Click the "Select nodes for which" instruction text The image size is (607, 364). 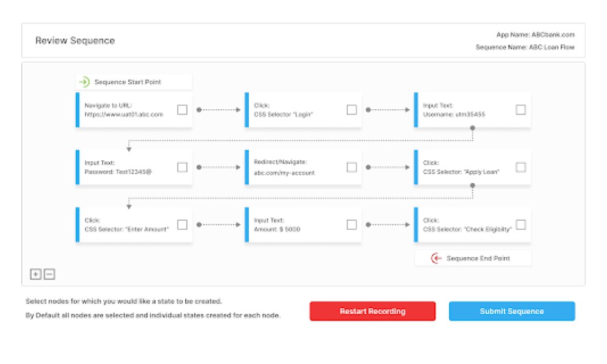coord(123,301)
